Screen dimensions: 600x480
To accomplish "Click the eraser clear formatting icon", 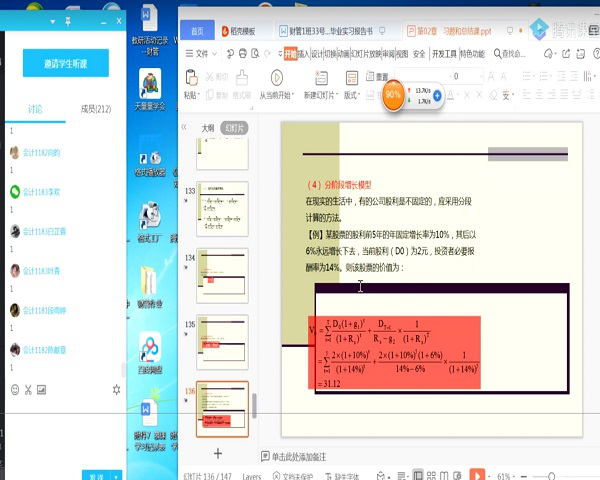I will click(493, 95).
